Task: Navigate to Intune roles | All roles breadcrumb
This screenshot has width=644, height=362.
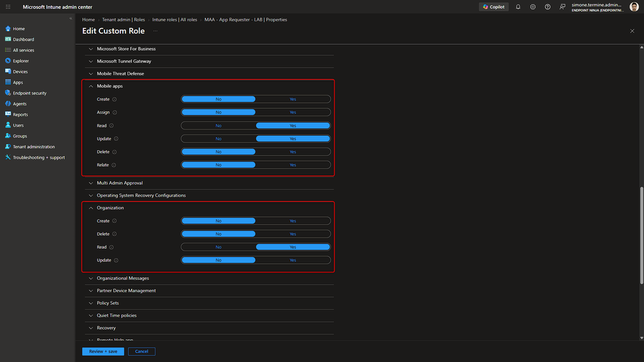Action: click(175, 19)
